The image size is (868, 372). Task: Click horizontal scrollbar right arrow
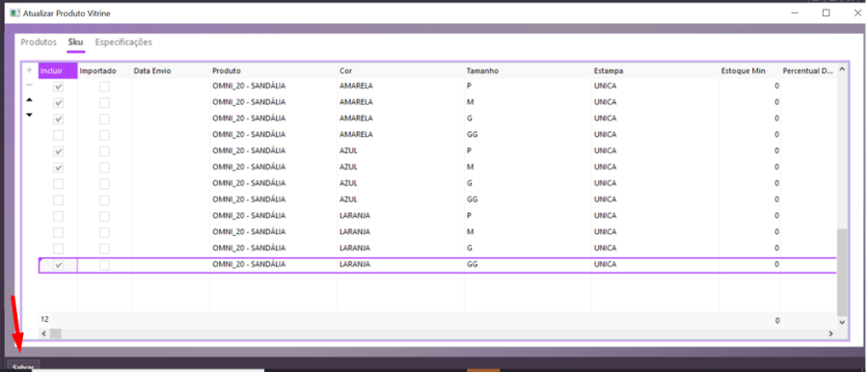tap(830, 333)
